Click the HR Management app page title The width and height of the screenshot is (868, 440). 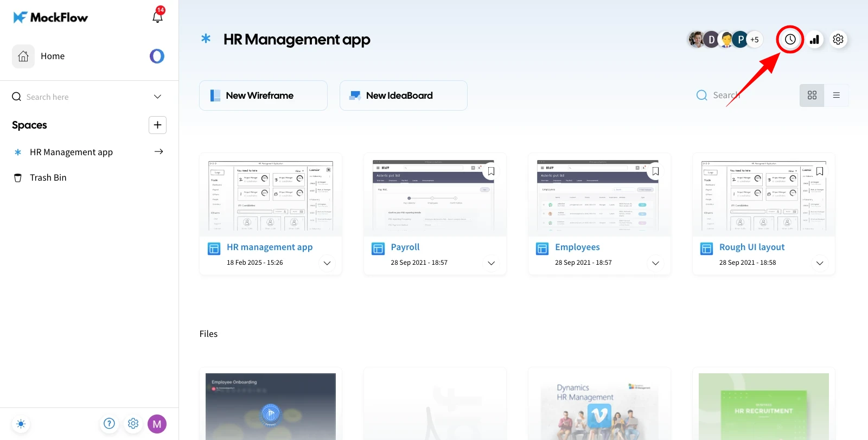click(297, 40)
